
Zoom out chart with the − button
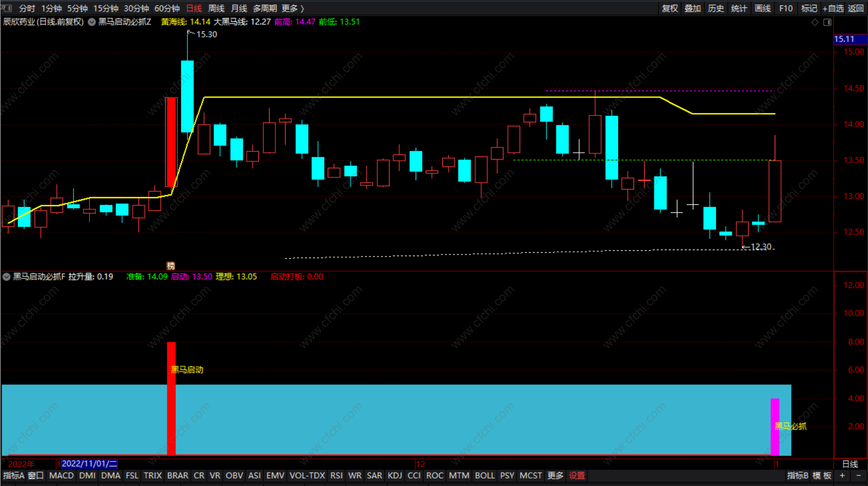[858, 476]
